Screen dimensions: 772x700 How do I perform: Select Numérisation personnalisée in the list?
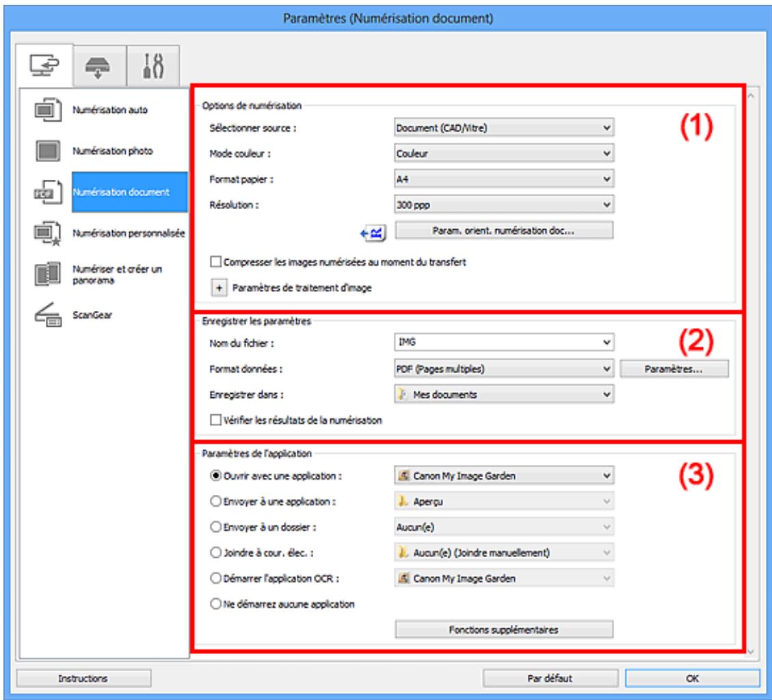129,233
